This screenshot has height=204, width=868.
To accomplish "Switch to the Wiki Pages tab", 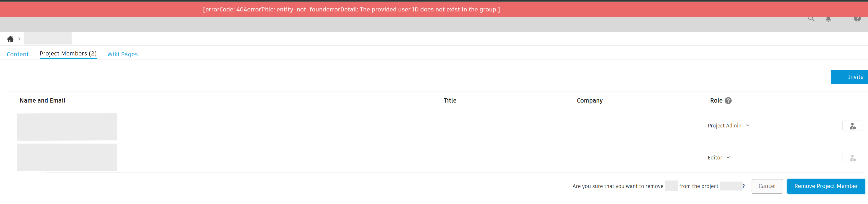I will (x=122, y=54).
